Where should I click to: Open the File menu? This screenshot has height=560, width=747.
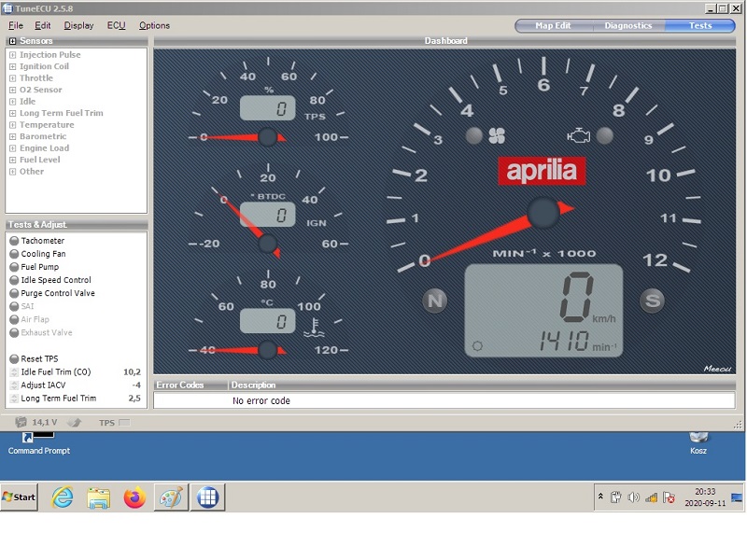16,26
